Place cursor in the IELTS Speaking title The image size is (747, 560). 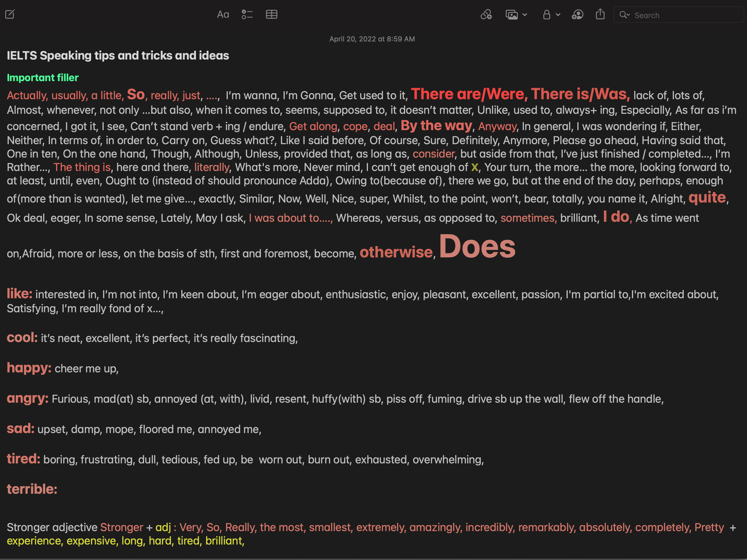pyautogui.click(x=117, y=56)
